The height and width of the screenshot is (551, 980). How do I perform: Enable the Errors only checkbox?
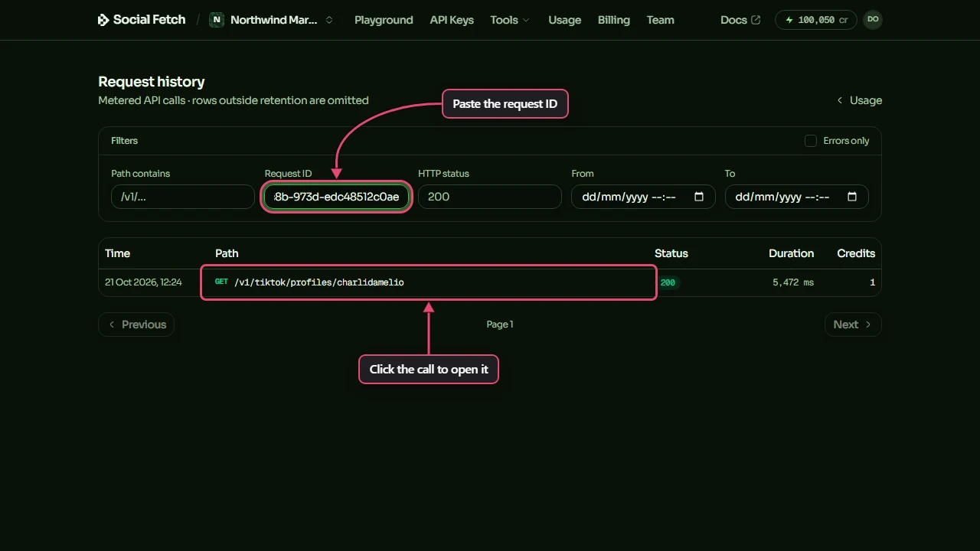pos(811,141)
